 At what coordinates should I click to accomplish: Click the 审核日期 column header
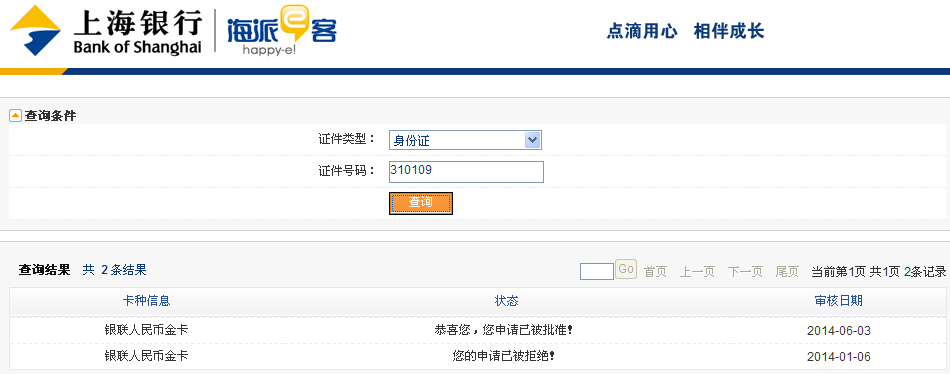click(839, 301)
